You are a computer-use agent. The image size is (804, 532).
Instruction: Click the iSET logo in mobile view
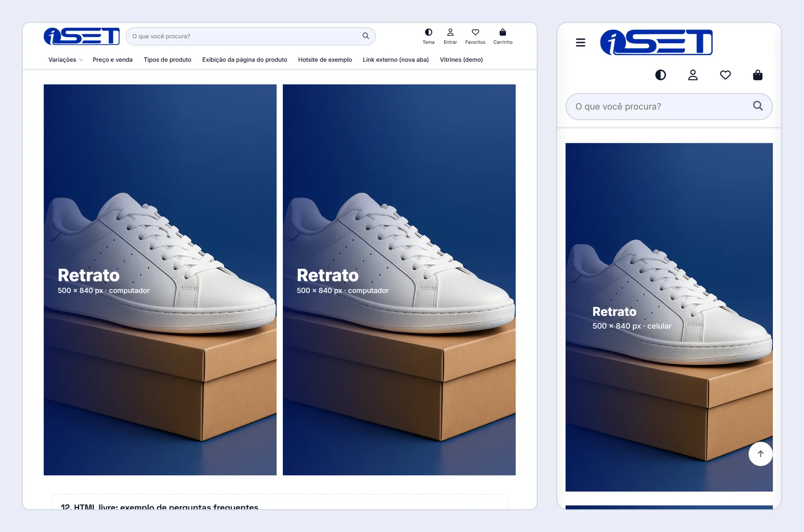[x=657, y=42]
